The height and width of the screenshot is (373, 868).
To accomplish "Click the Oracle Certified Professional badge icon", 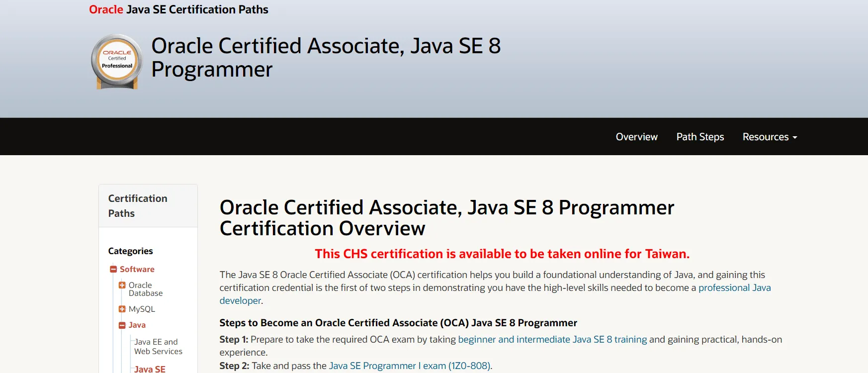I will point(117,62).
